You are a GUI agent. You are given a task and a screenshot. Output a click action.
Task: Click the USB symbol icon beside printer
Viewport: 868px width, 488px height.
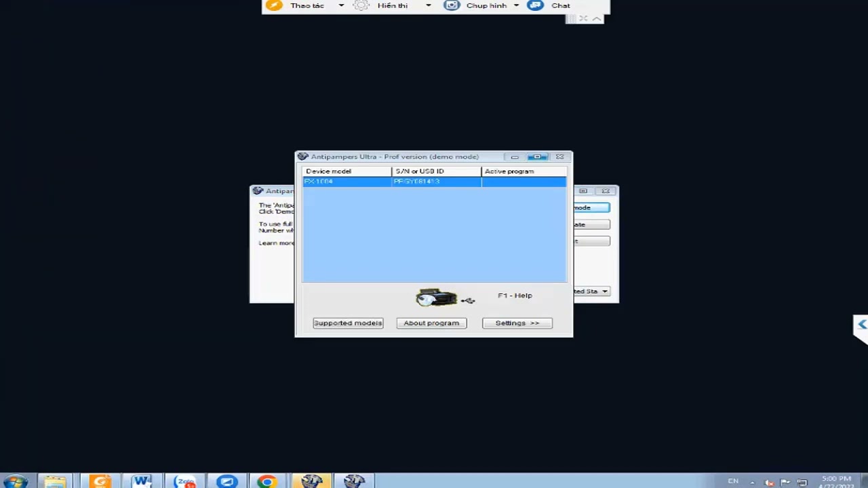point(469,300)
